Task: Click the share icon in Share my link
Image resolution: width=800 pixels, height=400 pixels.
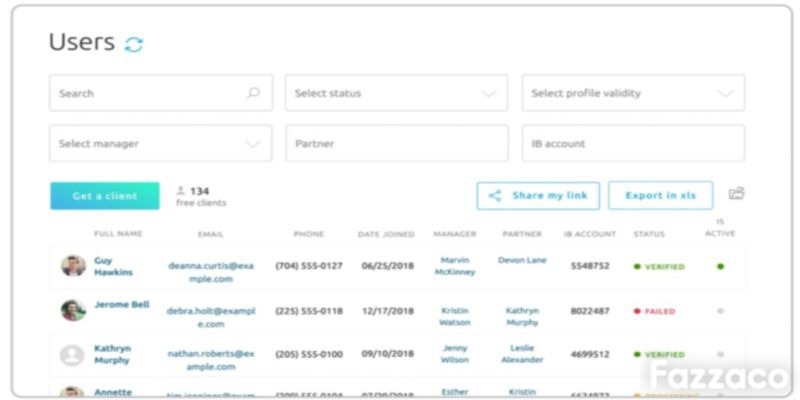Action: pos(495,195)
